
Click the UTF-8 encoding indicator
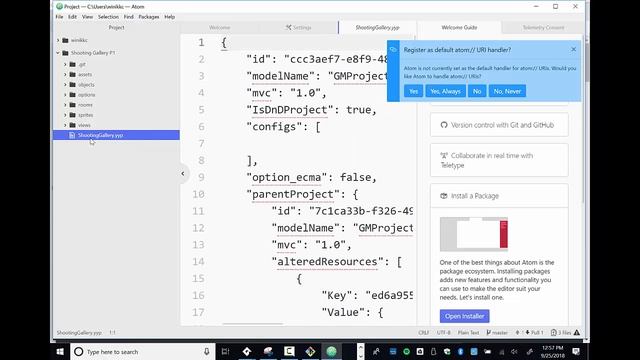click(x=444, y=333)
